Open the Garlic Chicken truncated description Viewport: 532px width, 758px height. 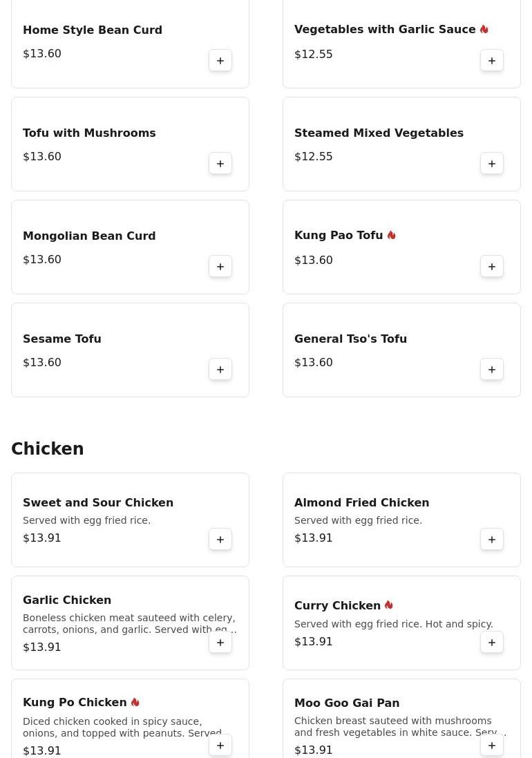[129, 624]
